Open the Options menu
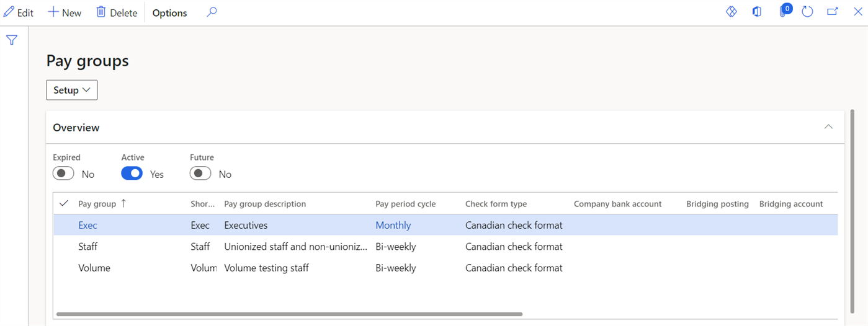This screenshot has width=868, height=326. coord(169,12)
